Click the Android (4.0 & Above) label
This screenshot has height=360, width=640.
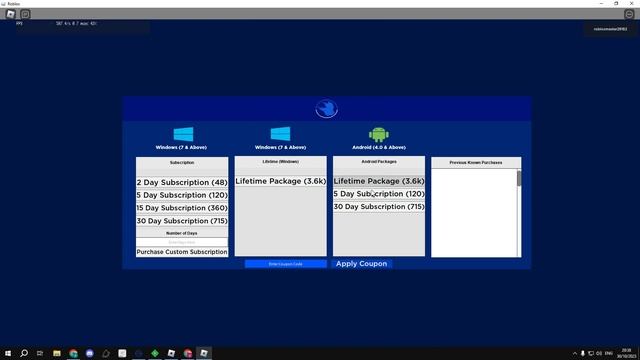point(379,147)
